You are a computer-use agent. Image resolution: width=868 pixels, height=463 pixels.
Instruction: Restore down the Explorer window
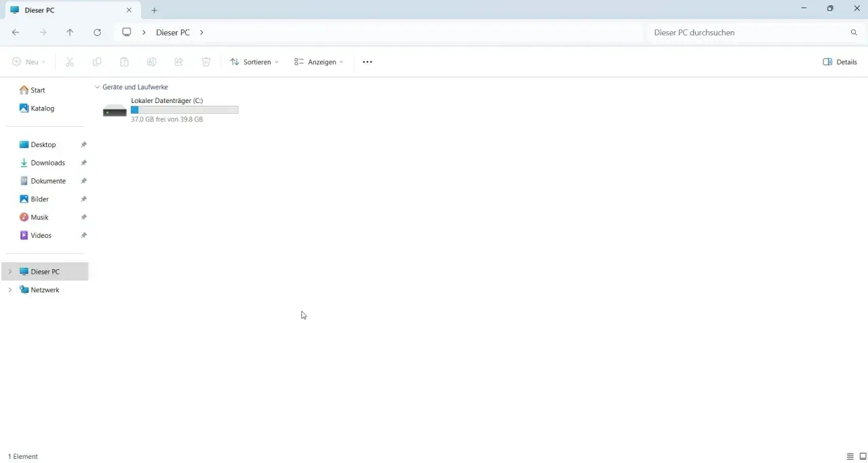point(830,9)
